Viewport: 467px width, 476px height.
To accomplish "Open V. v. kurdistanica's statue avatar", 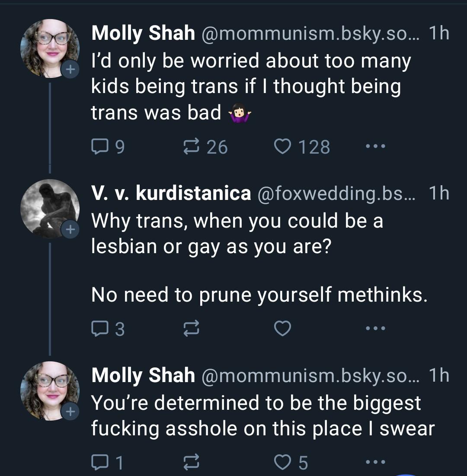I will tap(49, 208).
